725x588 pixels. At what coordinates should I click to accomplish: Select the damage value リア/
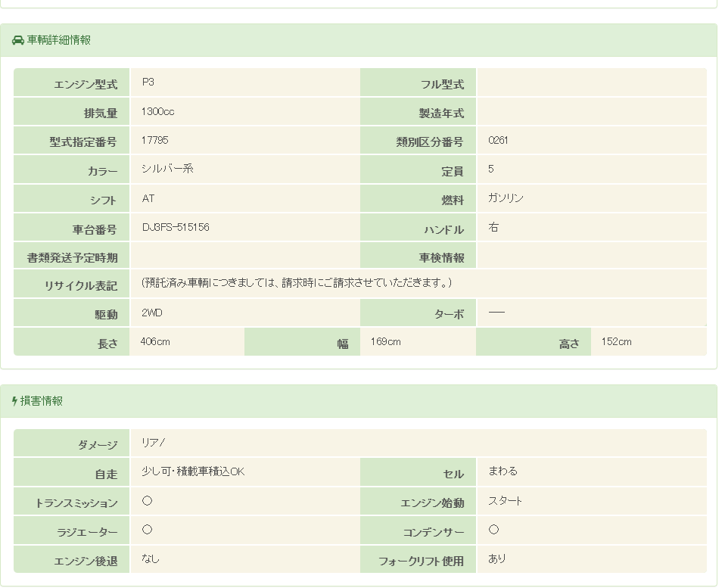153,443
